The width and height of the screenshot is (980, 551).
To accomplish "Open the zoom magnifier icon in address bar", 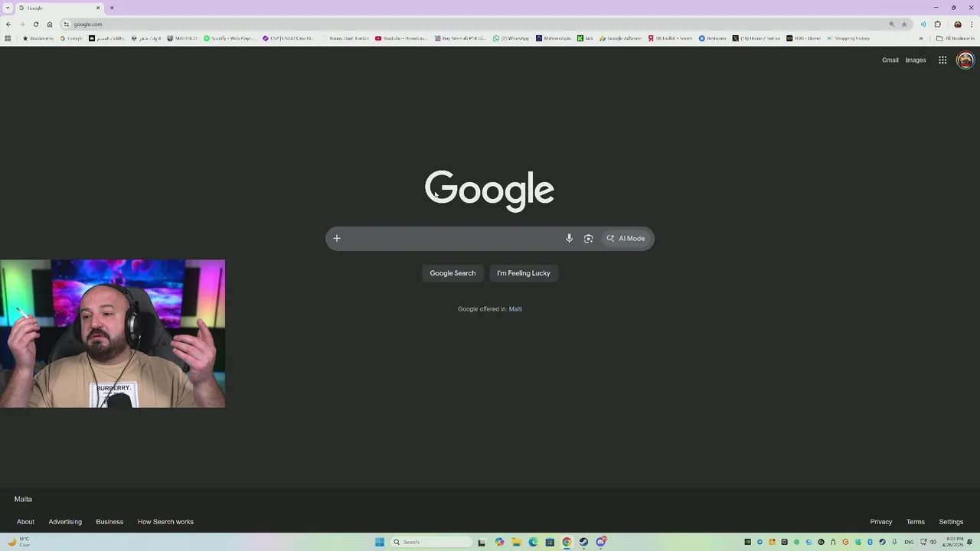I will pyautogui.click(x=891, y=24).
